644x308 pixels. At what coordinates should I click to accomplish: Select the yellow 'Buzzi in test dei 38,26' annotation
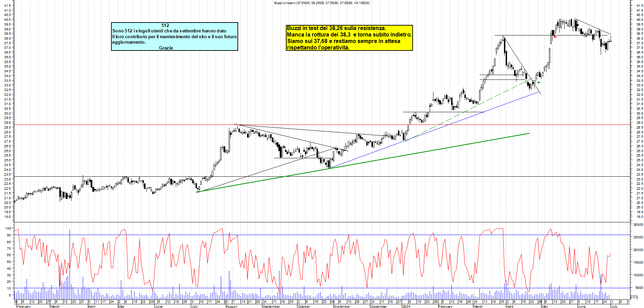pyautogui.click(x=349, y=38)
